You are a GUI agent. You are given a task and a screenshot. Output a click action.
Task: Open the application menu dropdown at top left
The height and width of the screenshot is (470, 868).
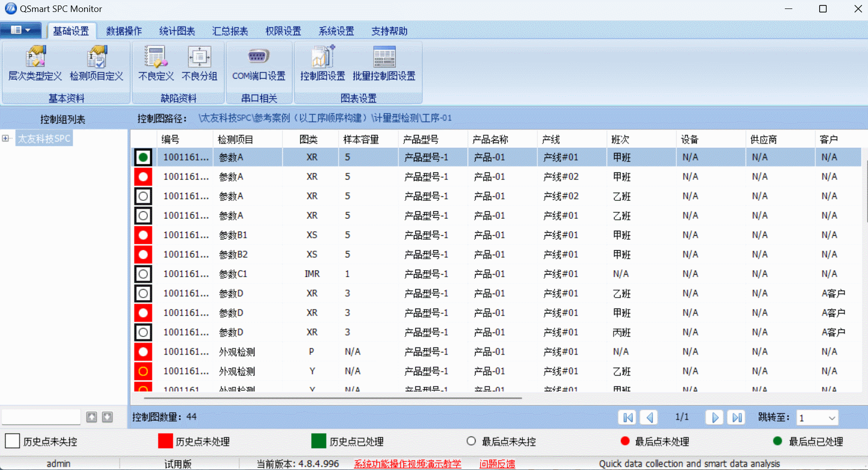tap(20, 30)
